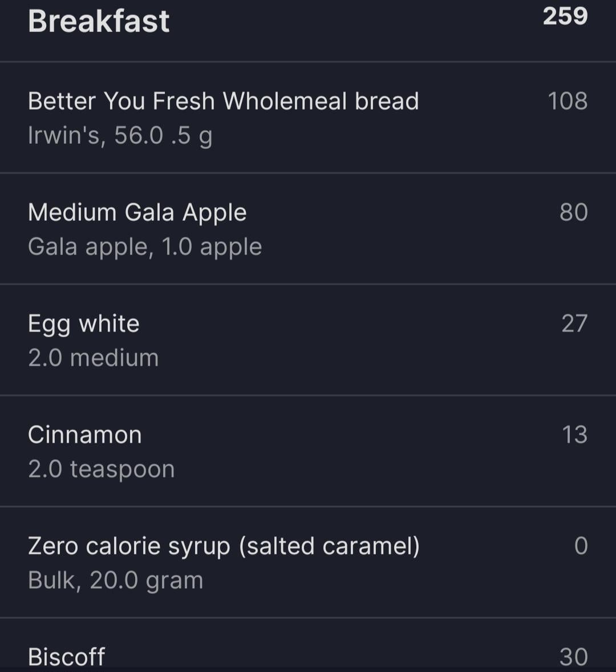Click the Gala apple, 1.0 apple serving text
Viewport: 616px width, 672px height.
tap(145, 247)
